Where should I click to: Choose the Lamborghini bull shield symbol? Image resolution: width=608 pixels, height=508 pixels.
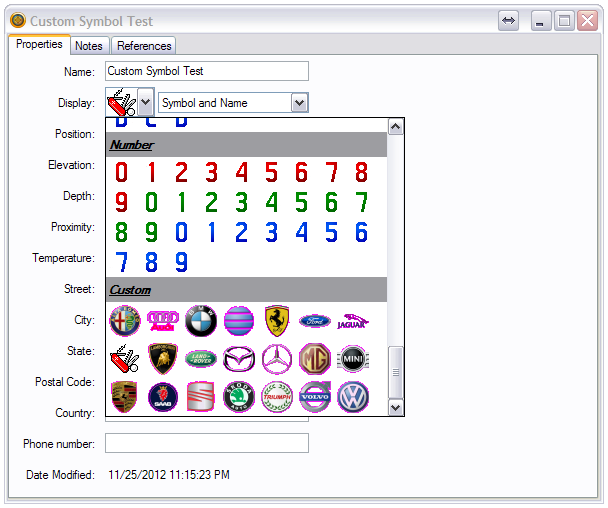point(163,359)
